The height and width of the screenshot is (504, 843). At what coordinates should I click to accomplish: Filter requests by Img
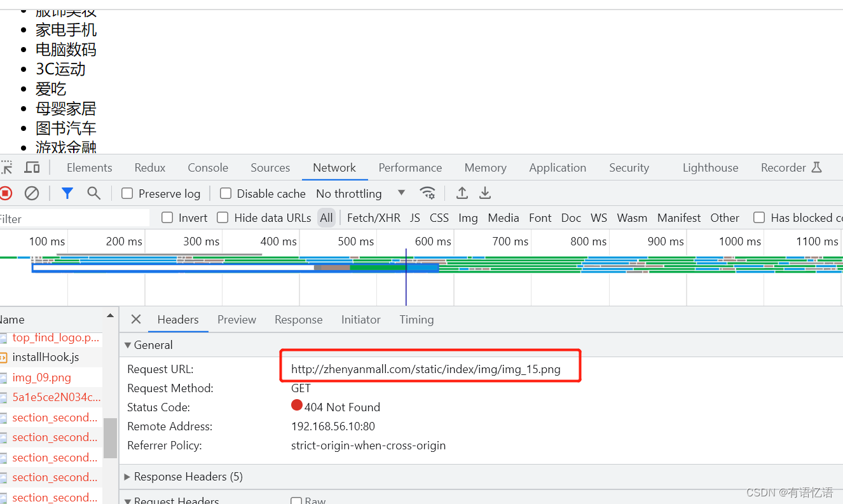468,217
